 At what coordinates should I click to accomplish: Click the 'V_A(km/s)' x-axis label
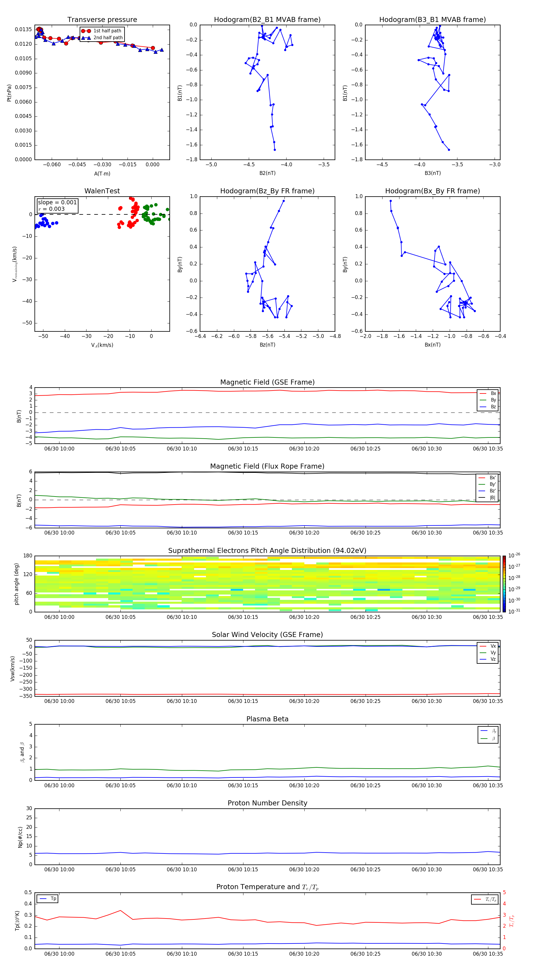(x=102, y=345)
